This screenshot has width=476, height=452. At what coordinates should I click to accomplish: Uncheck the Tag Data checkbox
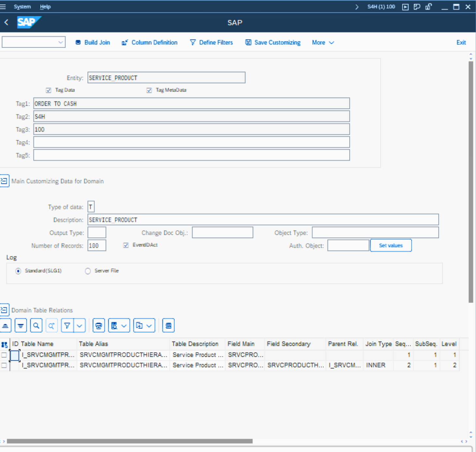pos(49,90)
